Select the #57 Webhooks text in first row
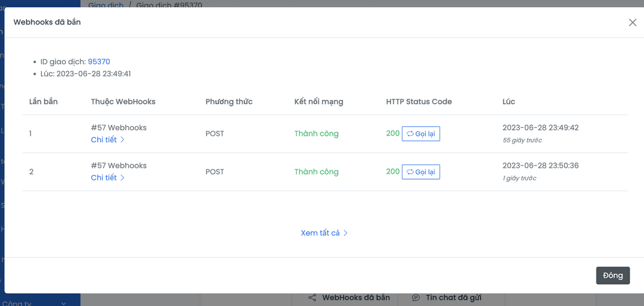 tap(119, 128)
